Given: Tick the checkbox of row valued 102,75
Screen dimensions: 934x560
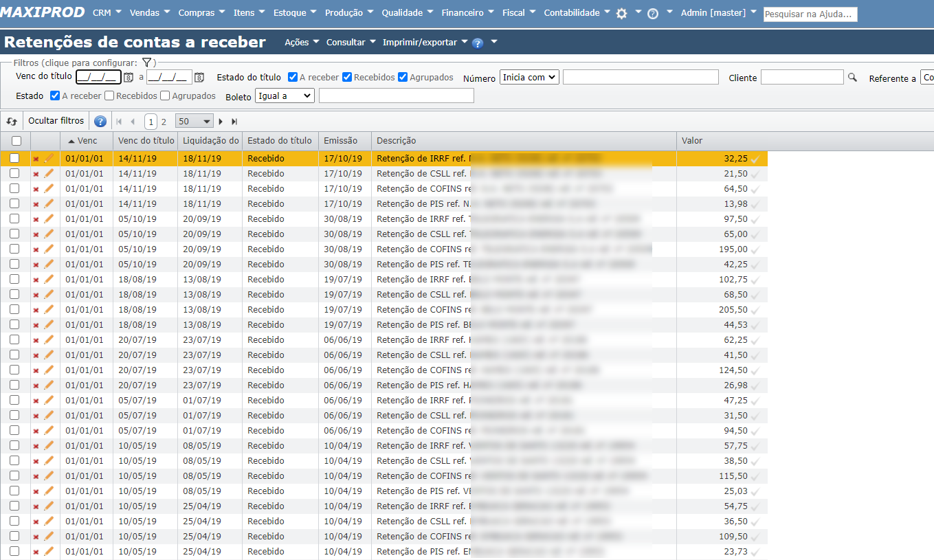Looking at the screenshot, I should 14,279.
